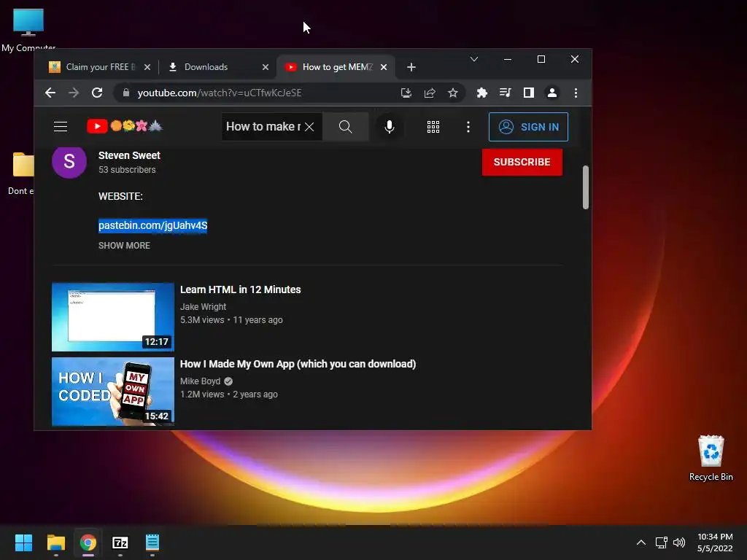View site info via padlock icon
747x560 pixels.
click(125, 93)
